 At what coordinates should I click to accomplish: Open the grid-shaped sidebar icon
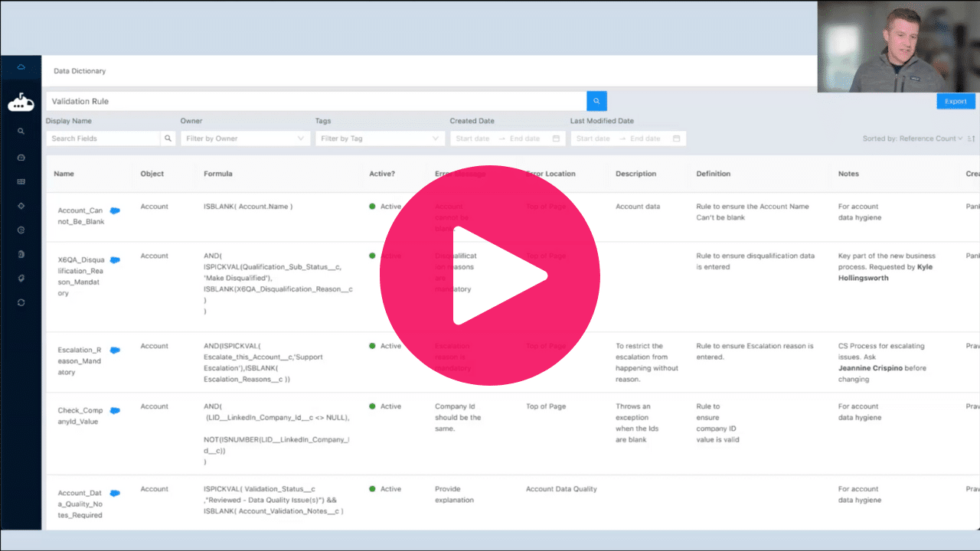[21, 181]
